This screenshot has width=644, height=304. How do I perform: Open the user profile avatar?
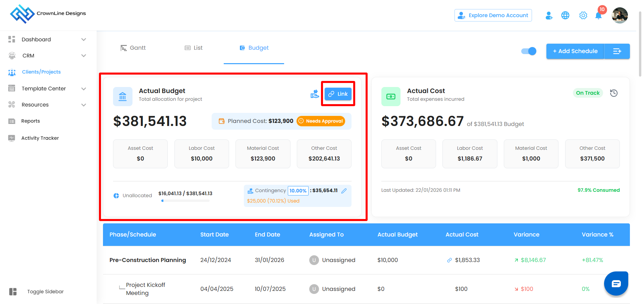tap(620, 15)
